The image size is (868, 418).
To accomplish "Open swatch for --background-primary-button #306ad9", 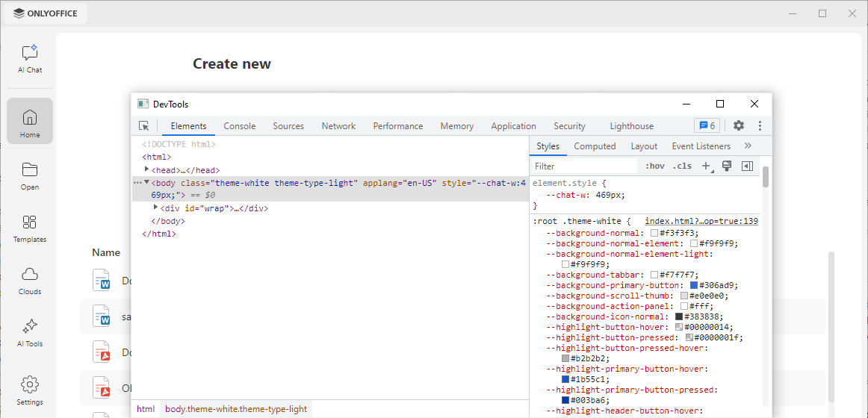I will [694, 285].
